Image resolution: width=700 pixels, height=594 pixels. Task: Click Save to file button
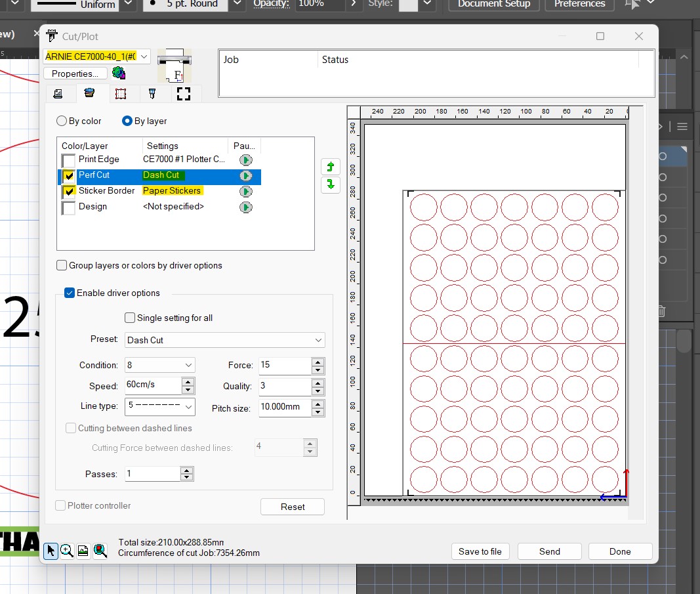(480, 551)
